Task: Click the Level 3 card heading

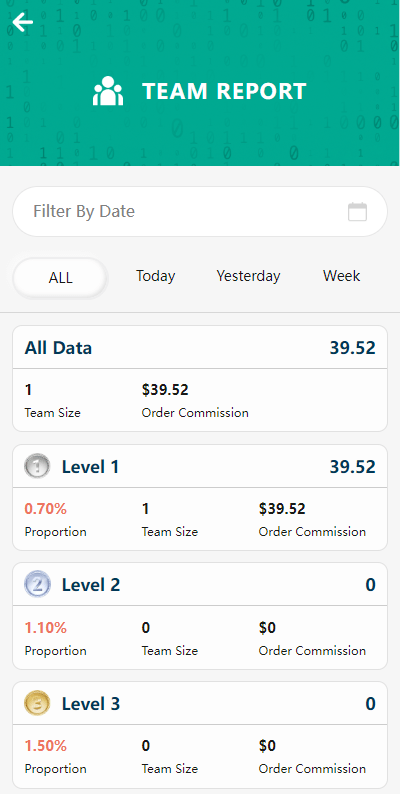Action: click(x=91, y=704)
